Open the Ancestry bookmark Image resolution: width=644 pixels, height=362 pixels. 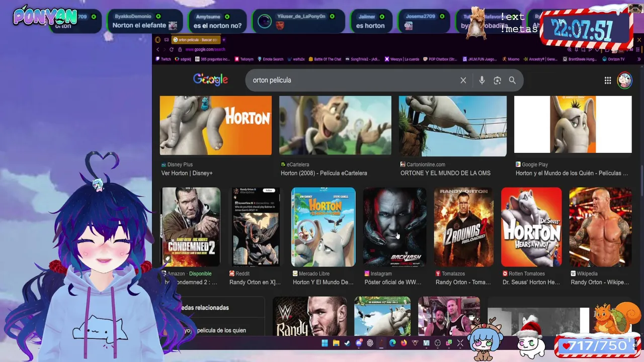pos(540,59)
